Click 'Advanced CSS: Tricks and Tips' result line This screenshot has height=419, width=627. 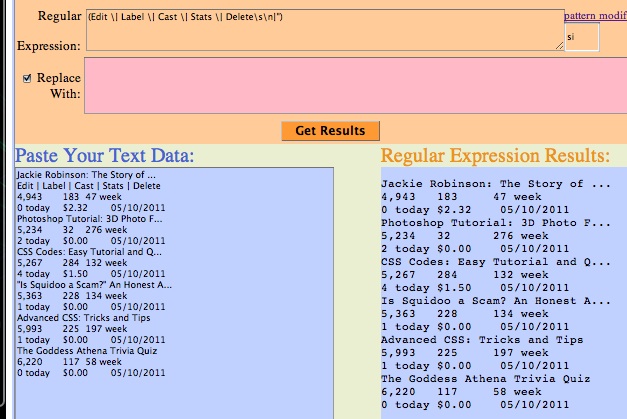pyautogui.click(x=482, y=340)
